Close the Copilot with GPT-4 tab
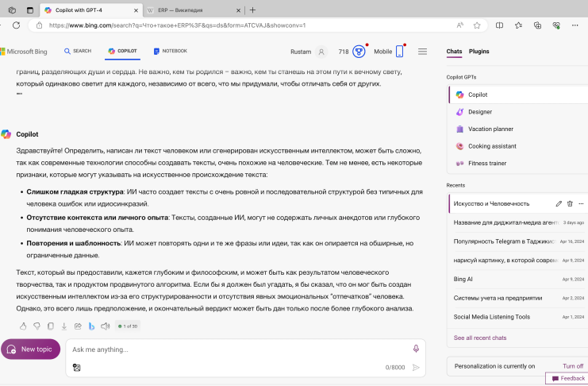The height and width of the screenshot is (386, 588). [x=136, y=10]
